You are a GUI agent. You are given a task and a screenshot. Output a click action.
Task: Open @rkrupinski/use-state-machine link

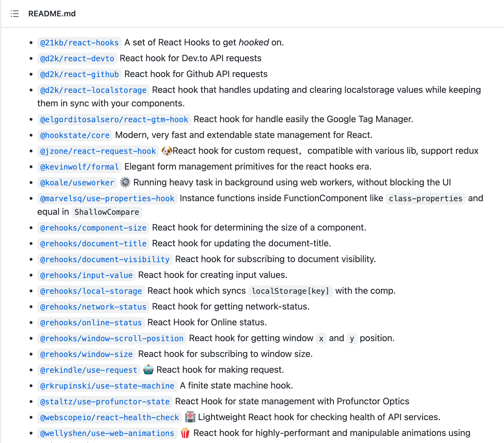tap(107, 386)
